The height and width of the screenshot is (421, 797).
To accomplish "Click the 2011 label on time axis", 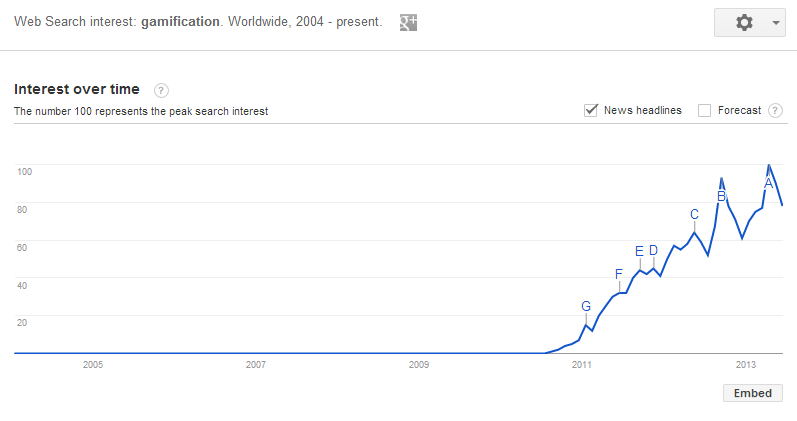I will 581,365.
